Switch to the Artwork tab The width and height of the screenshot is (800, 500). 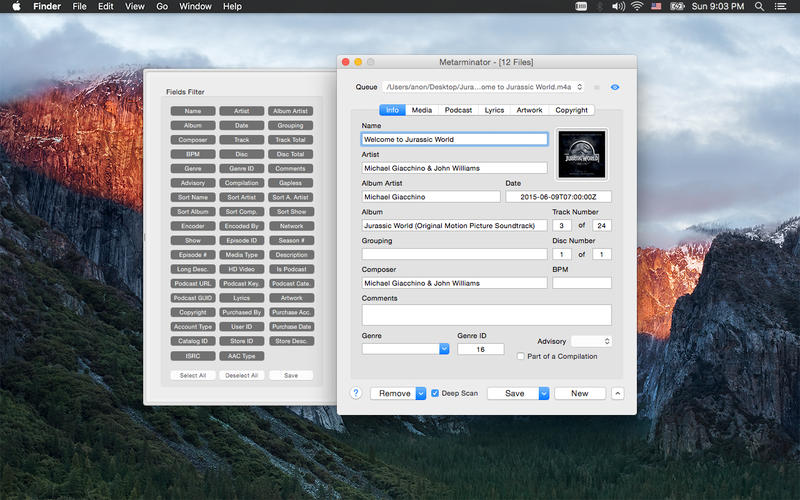pyautogui.click(x=529, y=110)
